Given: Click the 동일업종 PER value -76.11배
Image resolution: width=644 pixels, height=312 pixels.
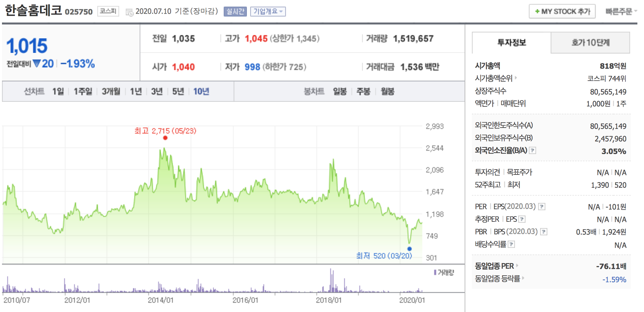Looking at the screenshot, I should tap(611, 266).
